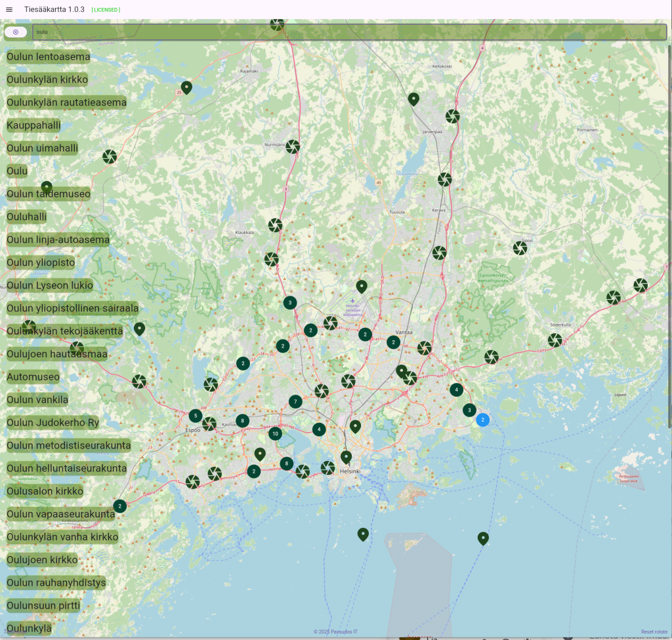
Task: Open the camera marker near Klaukkala
Action: 276,225
